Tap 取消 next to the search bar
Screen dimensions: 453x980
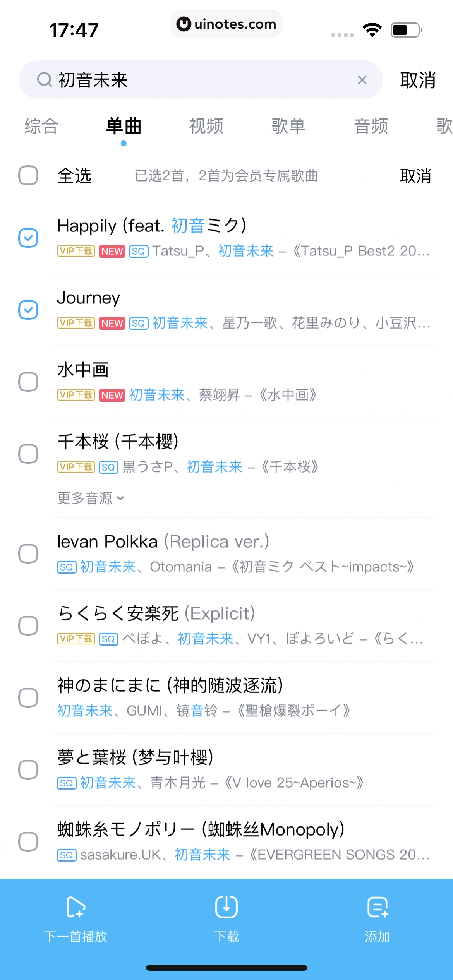click(418, 80)
